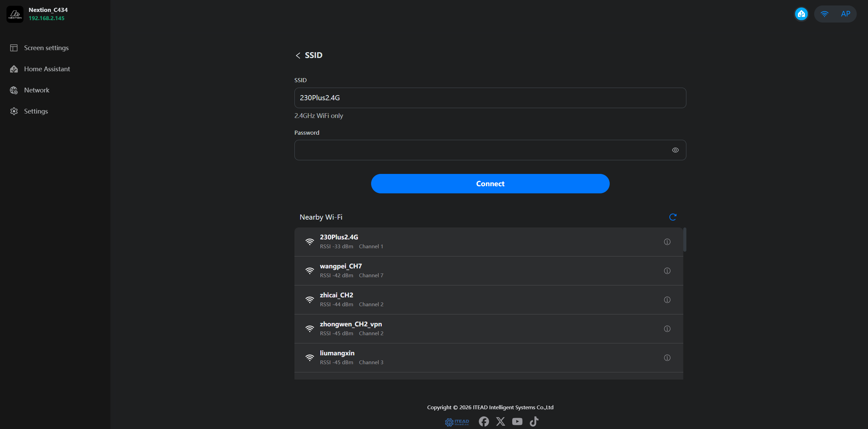Open Settings in the sidebar
Image resolution: width=868 pixels, height=429 pixels.
[x=29, y=111]
